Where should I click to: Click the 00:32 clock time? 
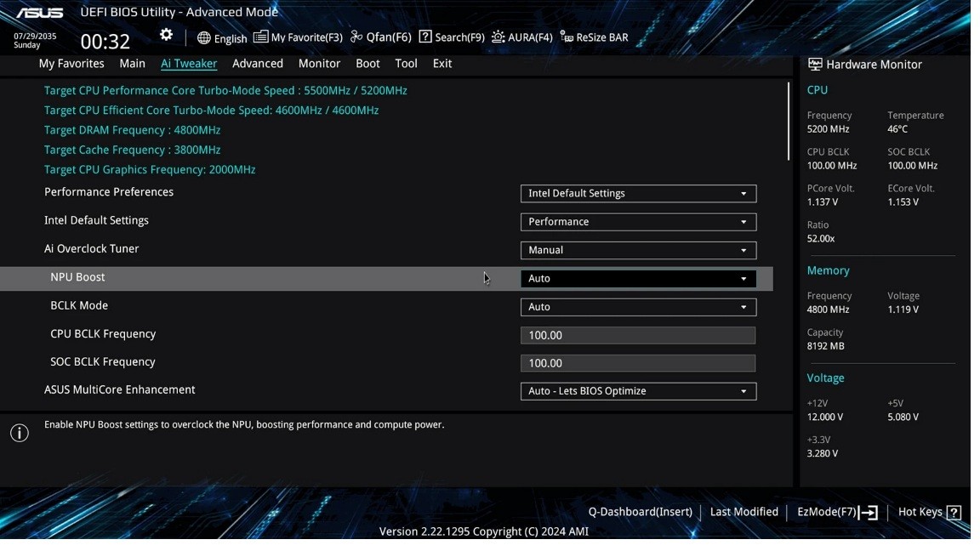tap(105, 41)
